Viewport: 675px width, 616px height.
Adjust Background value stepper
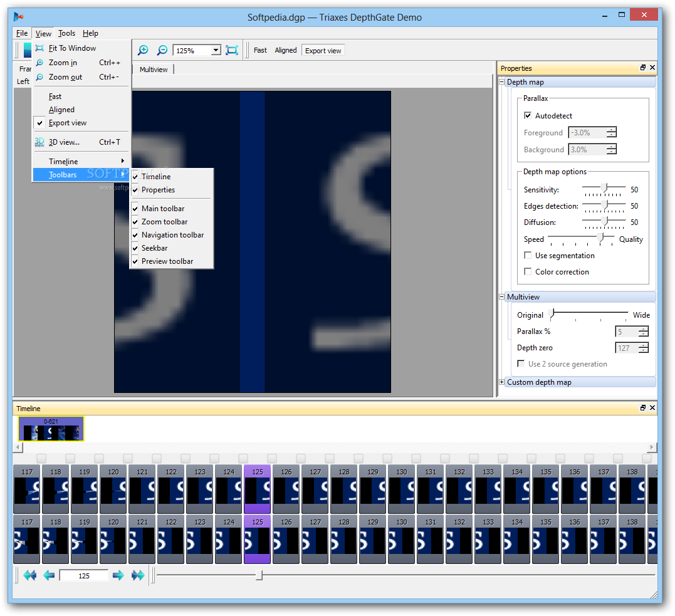tap(611, 149)
